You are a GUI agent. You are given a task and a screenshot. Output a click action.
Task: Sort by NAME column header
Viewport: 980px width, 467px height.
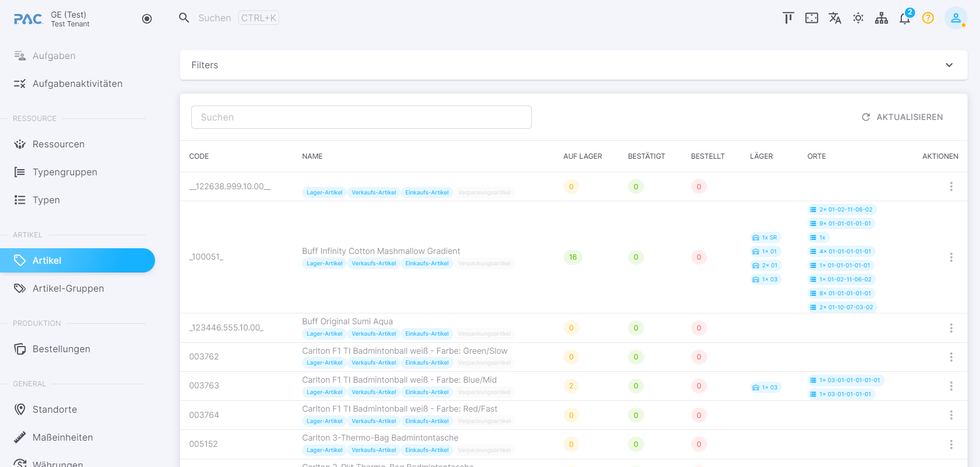312,156
